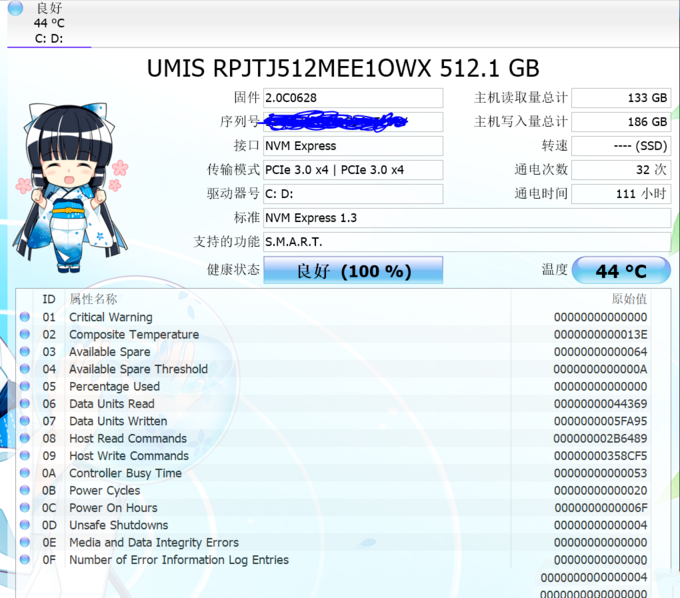Click the model title UMIS RPJTJ512MEE1OWX 512.1 GB
The width and height of the screenshot is (680, 598).
click(x=343, y=69)
